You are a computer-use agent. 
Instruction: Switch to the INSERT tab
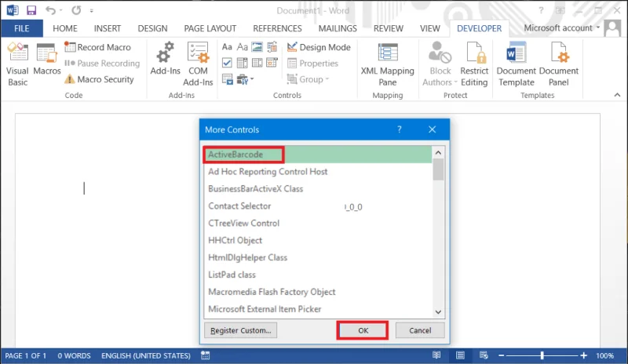(x=108, y=28)
